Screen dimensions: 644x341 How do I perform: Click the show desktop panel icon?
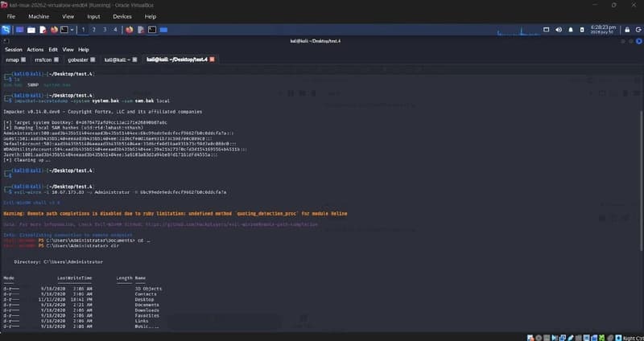pos(19,30)
